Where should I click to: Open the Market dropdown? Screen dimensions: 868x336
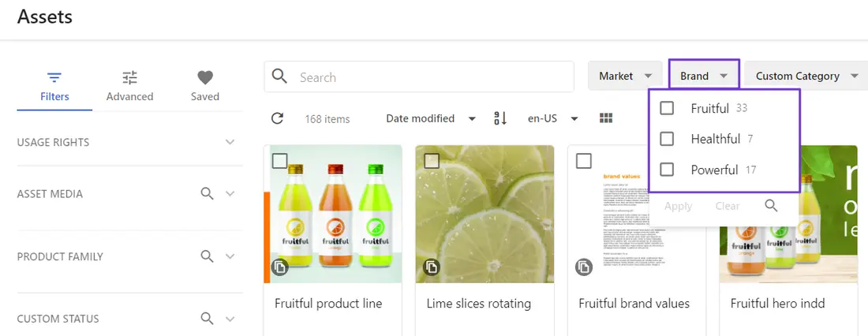(625, 76)
